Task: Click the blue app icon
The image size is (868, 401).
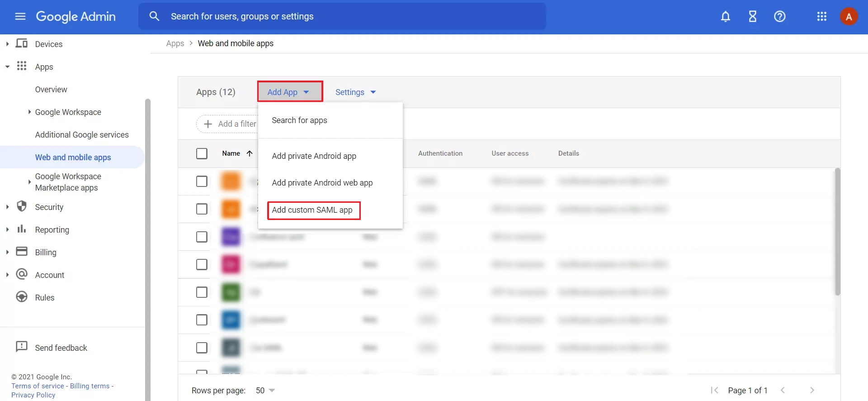Action: click(231, 320)
